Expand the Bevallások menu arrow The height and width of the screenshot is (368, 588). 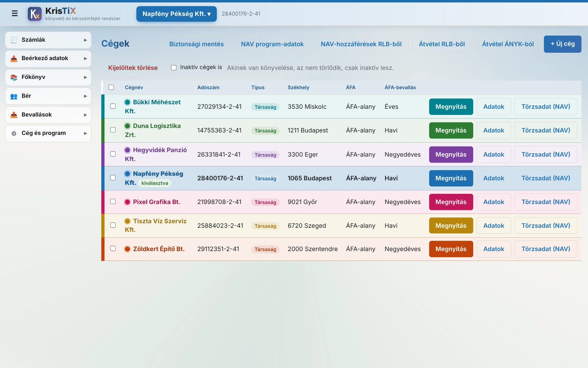pyautogui.click(x=85, y=115)
